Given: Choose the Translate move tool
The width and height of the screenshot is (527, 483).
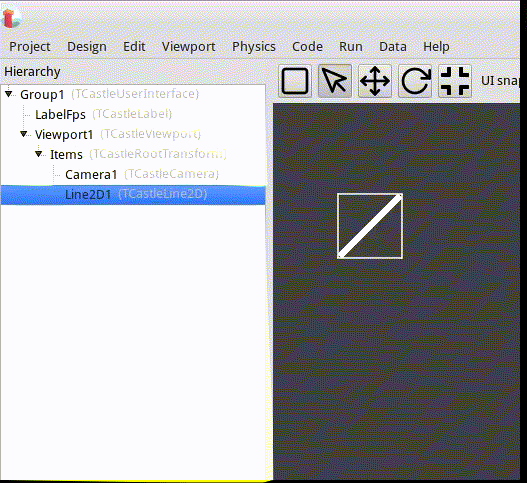Looking at the screenshot, I should pos(375,81).
